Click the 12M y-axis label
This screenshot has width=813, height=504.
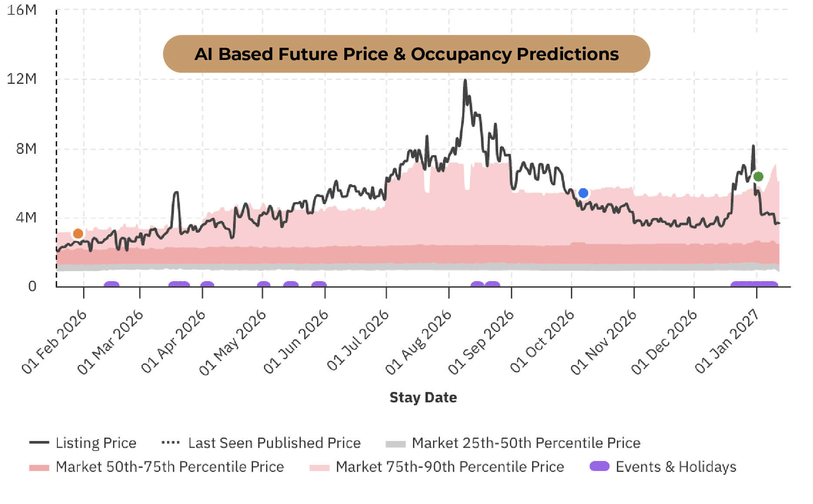point(22,79)
